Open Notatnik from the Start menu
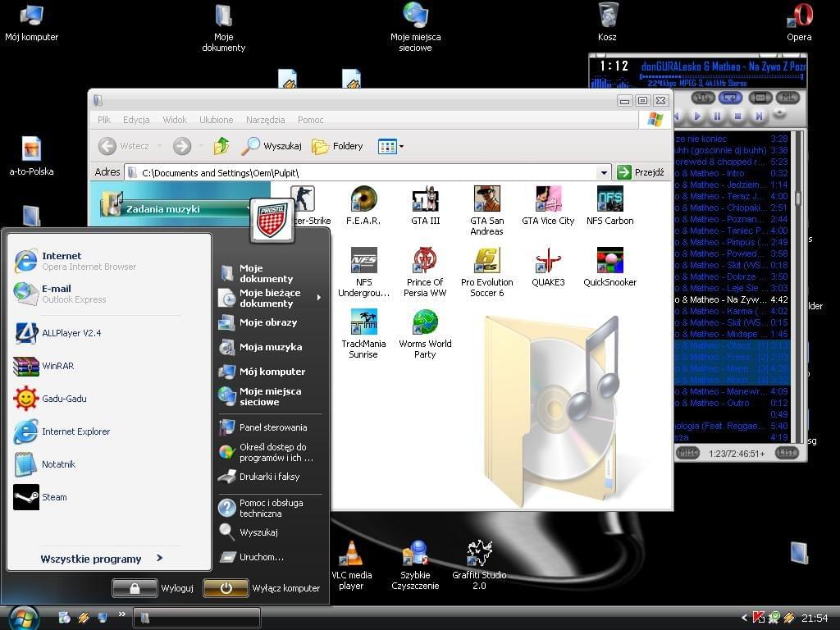The width and height of the screenshot is (840, 630). click(x=45, y=464)
